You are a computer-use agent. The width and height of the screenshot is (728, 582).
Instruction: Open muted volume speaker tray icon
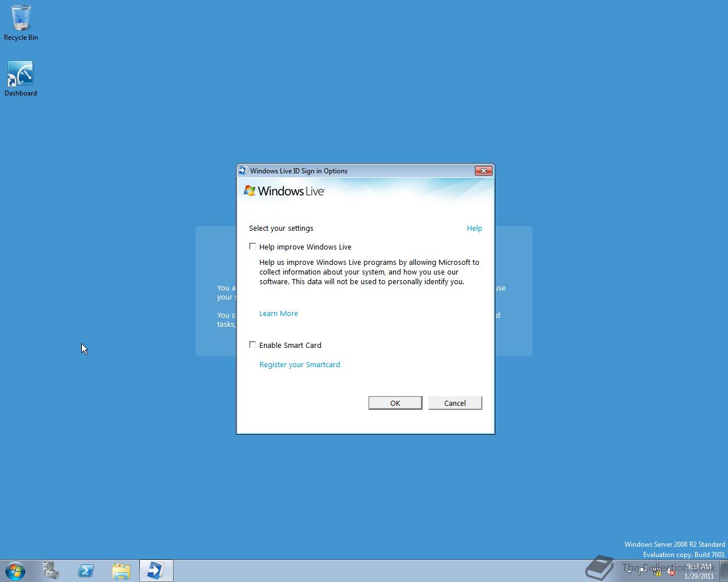[x=671, y=571]
